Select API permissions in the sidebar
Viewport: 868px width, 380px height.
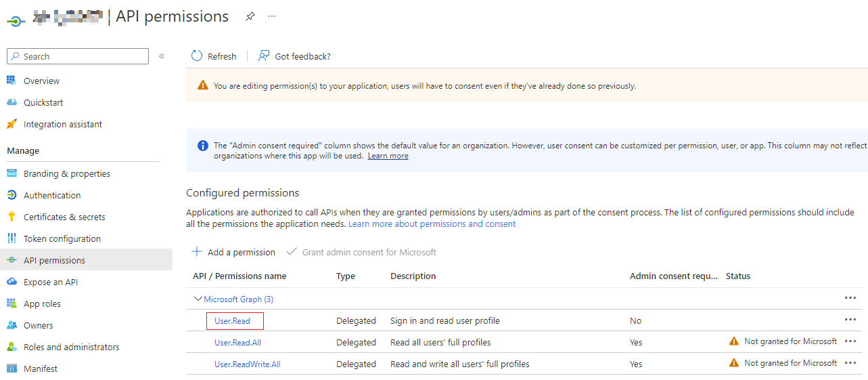(86, 260)
